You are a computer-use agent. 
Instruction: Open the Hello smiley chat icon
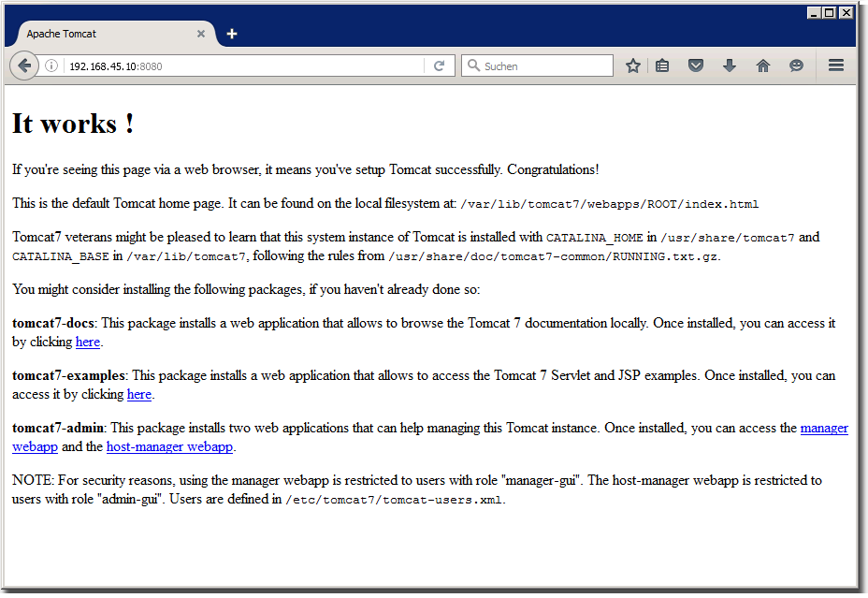point(796,66)
